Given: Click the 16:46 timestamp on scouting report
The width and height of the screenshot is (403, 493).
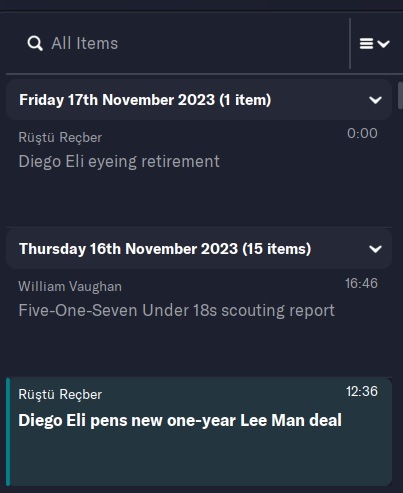Looking at the screenshot, I should (x=361, y=283).
